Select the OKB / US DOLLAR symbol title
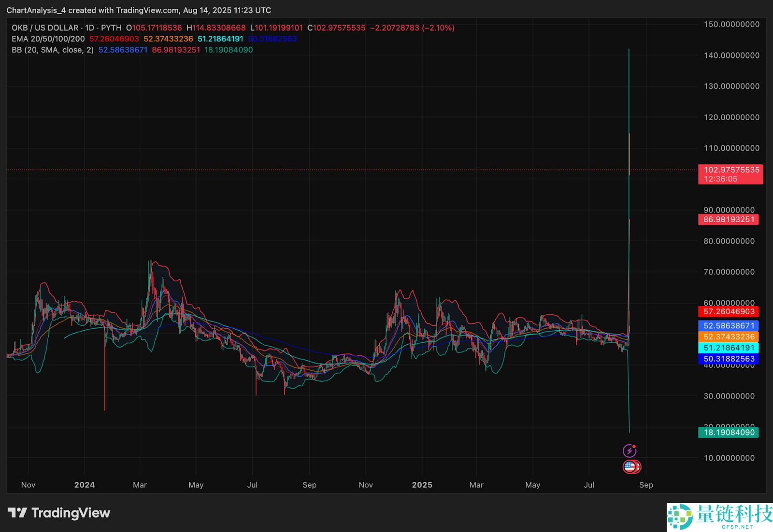This screenshot has height=532, width=773. (x=45, y=28)
